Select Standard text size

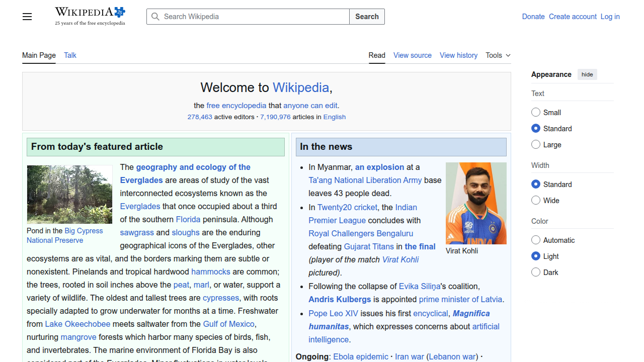[536, 128]
